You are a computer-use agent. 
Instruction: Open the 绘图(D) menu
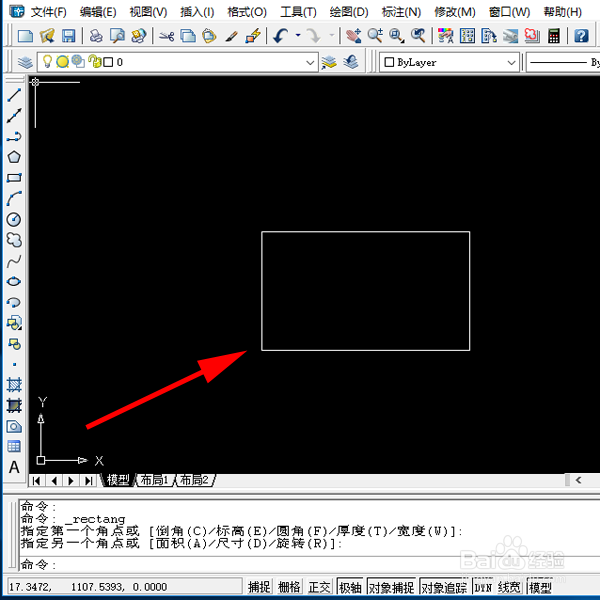tap(349, 12)
